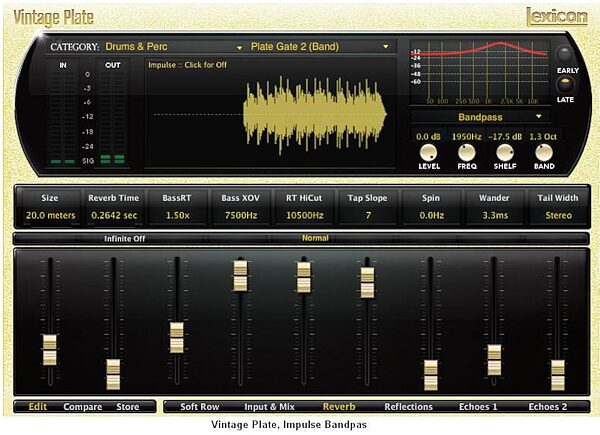This screenshot has height=435, width=600.
Task: Click the Reverb Time fader handle
Action: (x=113, y=374)
